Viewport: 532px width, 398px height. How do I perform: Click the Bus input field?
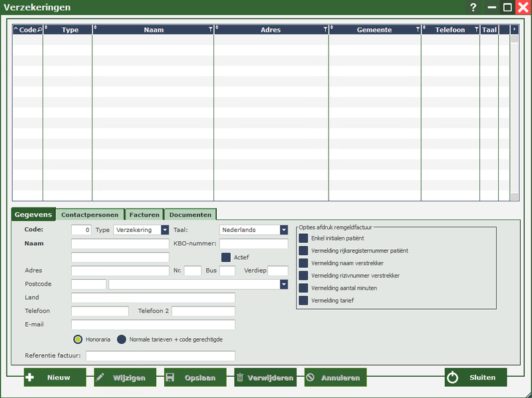227,271
